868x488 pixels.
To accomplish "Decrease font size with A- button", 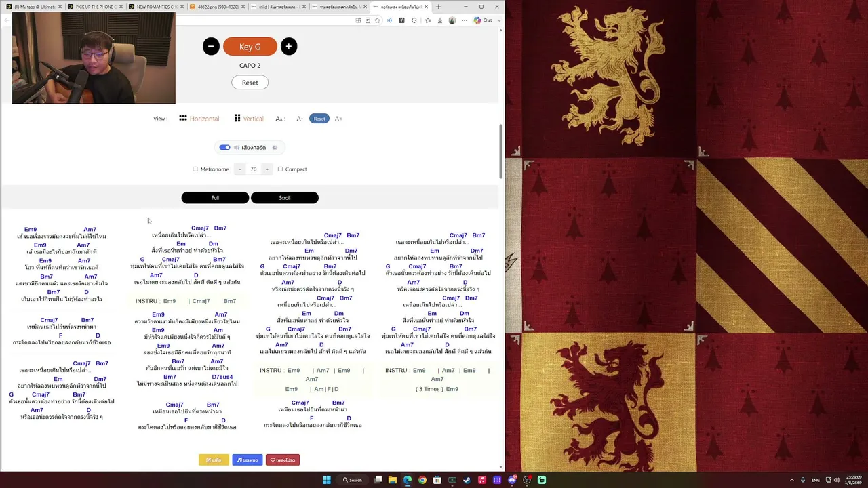I will pos(299,119).
